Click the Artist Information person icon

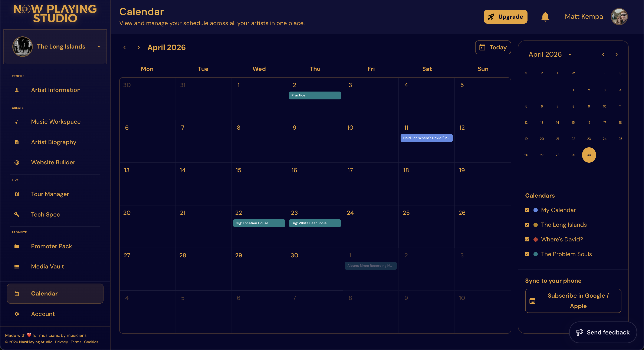click(17, 90)
